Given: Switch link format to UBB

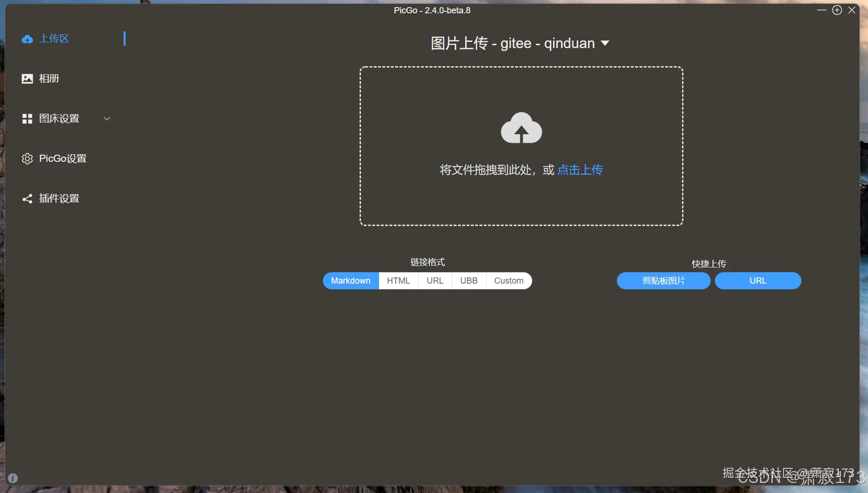Looking at the screenshot, I should [468, 280].
